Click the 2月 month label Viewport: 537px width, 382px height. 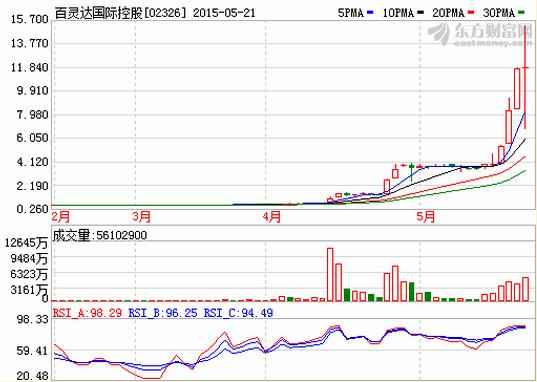click(60, 217)
